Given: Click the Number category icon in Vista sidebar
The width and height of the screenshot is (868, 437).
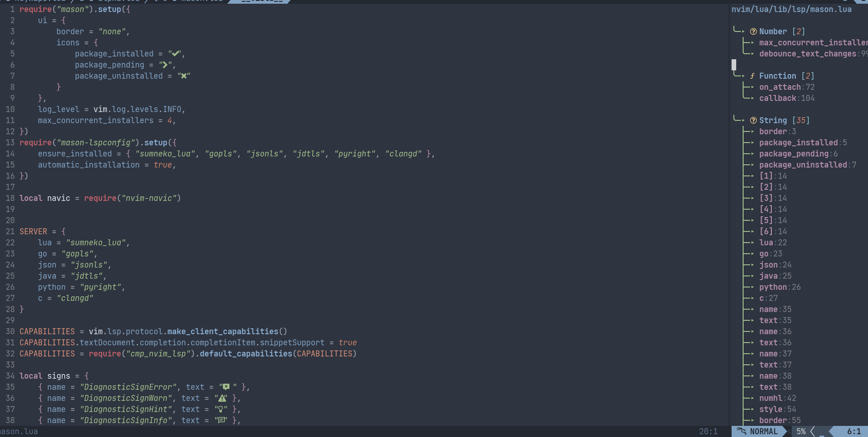Looking at the screenshot, I should [753, 31].
